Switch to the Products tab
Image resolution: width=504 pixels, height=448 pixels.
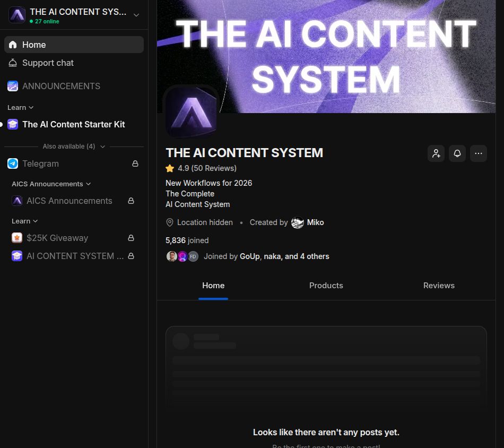pyautogui.click(x=326, y=286)
